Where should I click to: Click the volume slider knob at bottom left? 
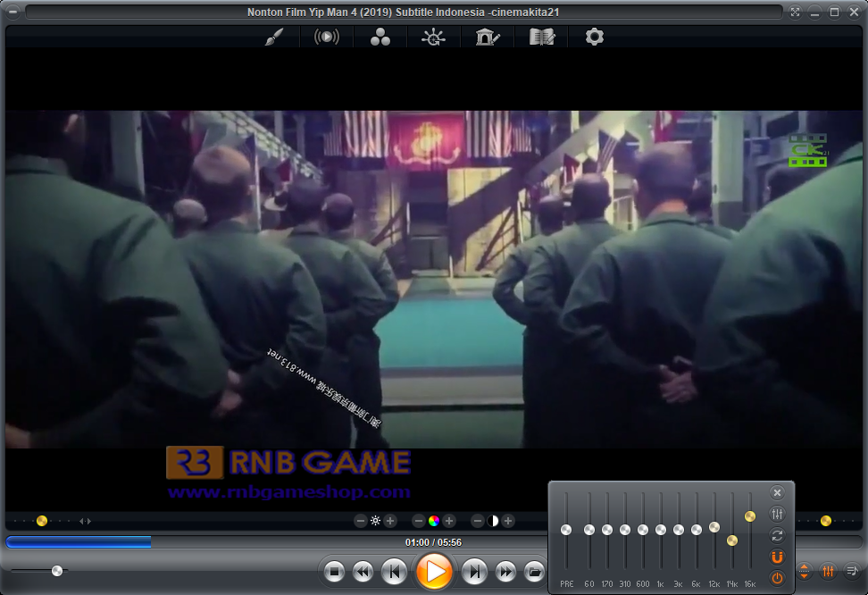(x=57, y=571)
